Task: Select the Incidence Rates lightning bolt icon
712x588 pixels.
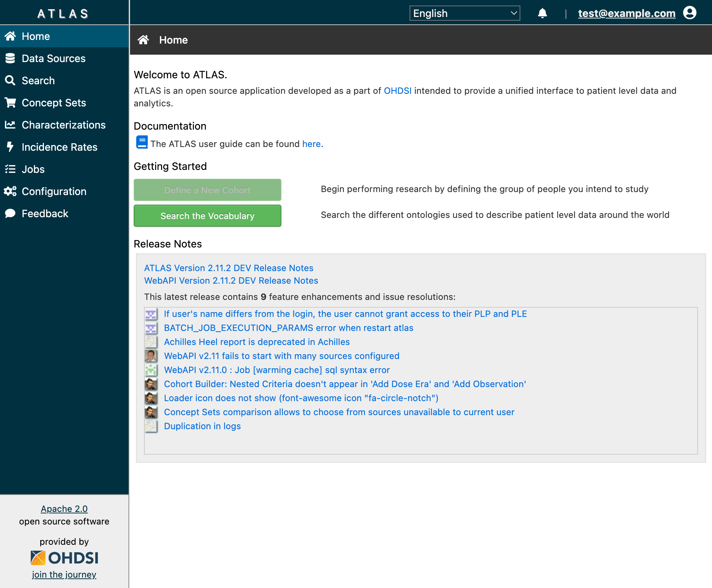Action: (10, 147)
